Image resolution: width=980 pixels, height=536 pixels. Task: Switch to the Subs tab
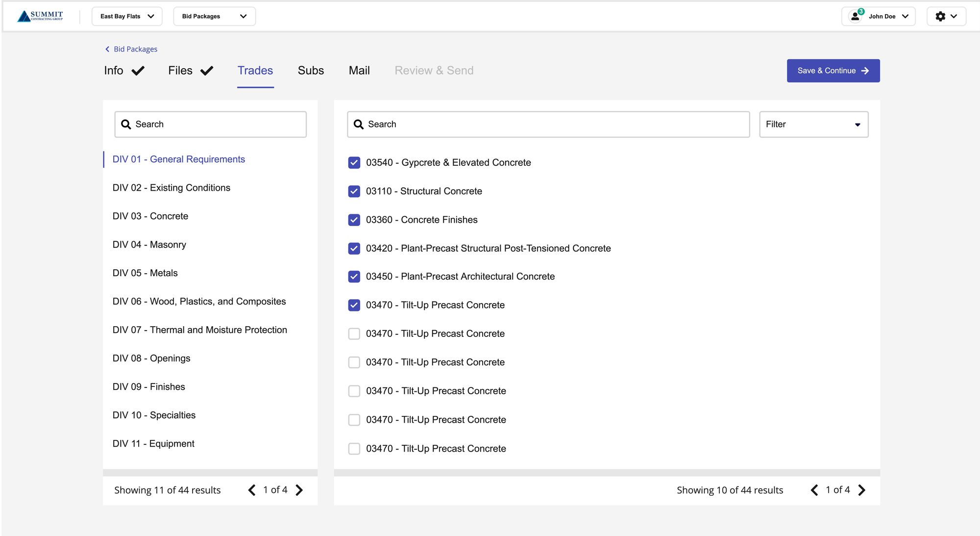(x=311, y=71)
